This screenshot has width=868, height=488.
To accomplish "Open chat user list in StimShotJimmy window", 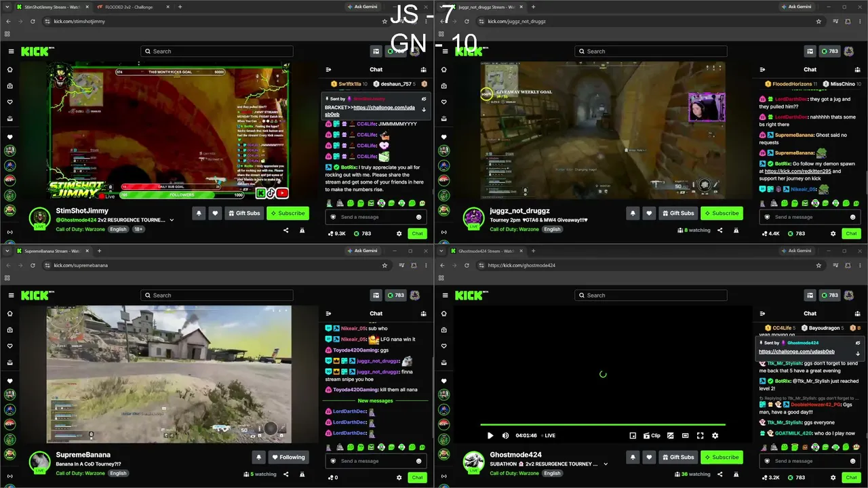I will pos(424,69).
